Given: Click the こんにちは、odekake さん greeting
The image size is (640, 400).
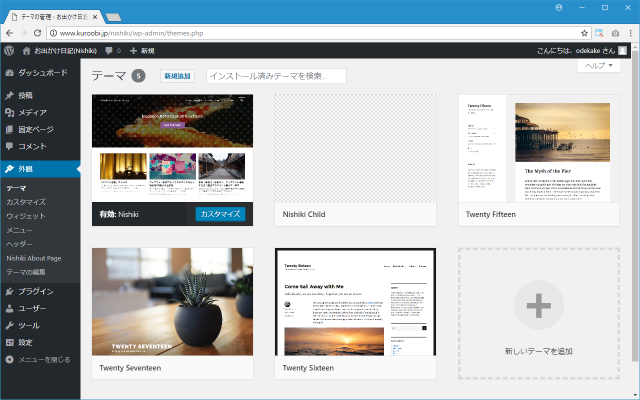Looking at the screenshot, I should tap(576, 51).
